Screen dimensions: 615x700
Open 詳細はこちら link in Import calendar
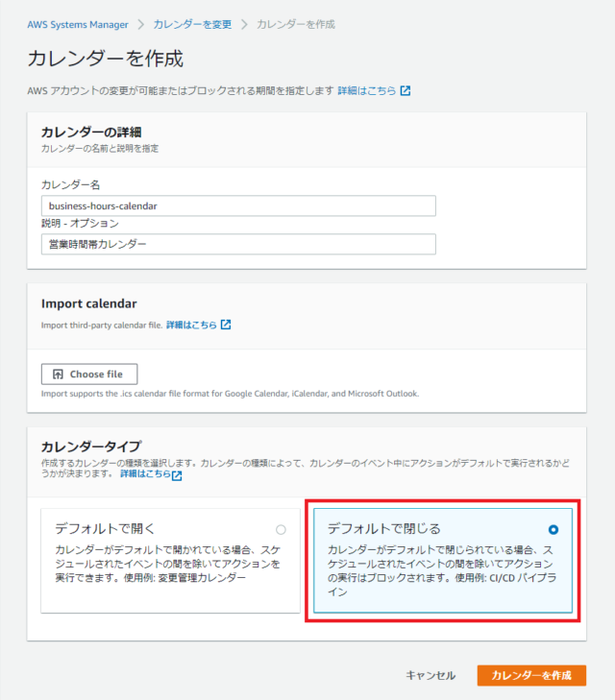191,325
